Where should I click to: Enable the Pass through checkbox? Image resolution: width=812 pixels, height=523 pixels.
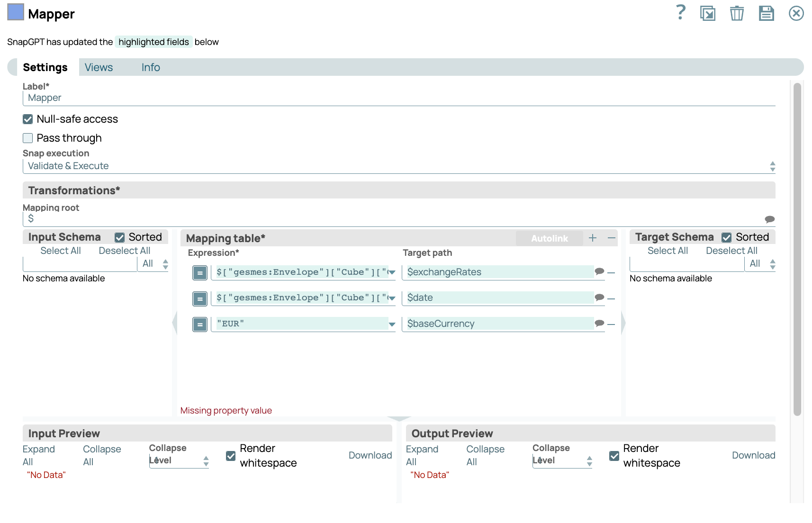[x=28, y=138]
